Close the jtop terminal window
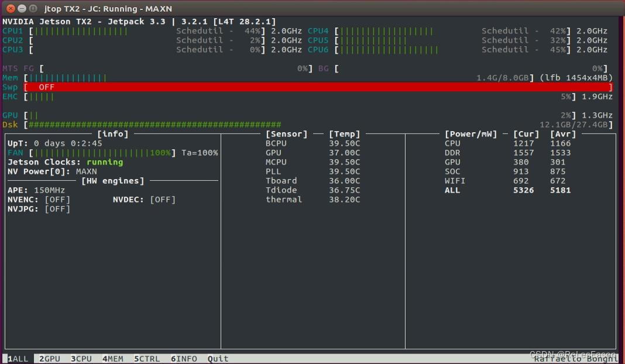The height and width of the screenshot is (364, 625). click(11, 8)
